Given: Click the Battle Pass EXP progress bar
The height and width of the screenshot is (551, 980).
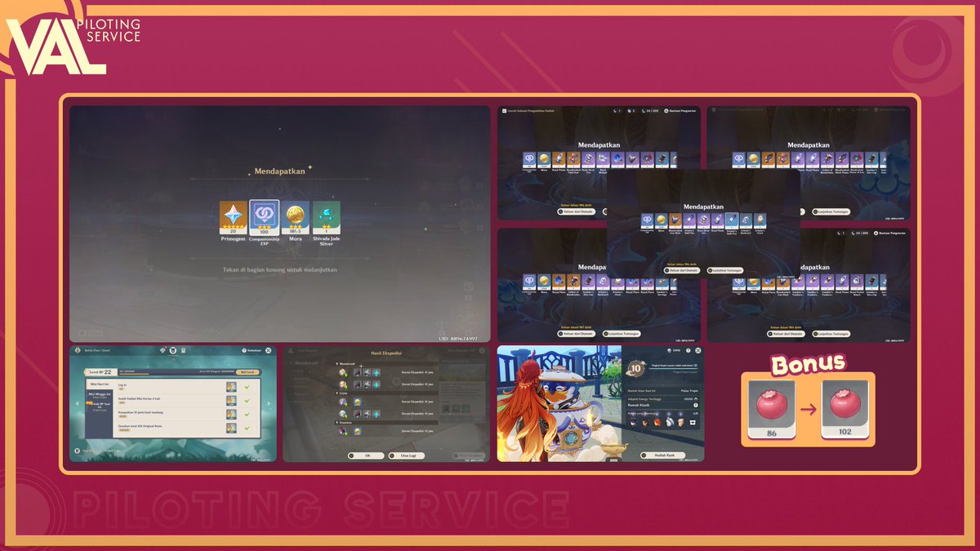Looking at the screenshot, I should 177,374.
